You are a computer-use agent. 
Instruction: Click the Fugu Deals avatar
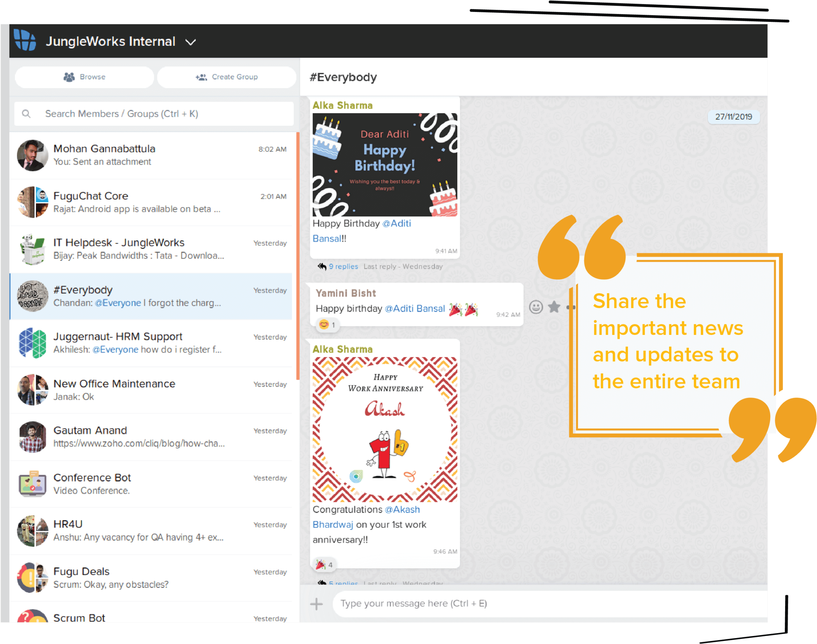[x=33, y=578]
